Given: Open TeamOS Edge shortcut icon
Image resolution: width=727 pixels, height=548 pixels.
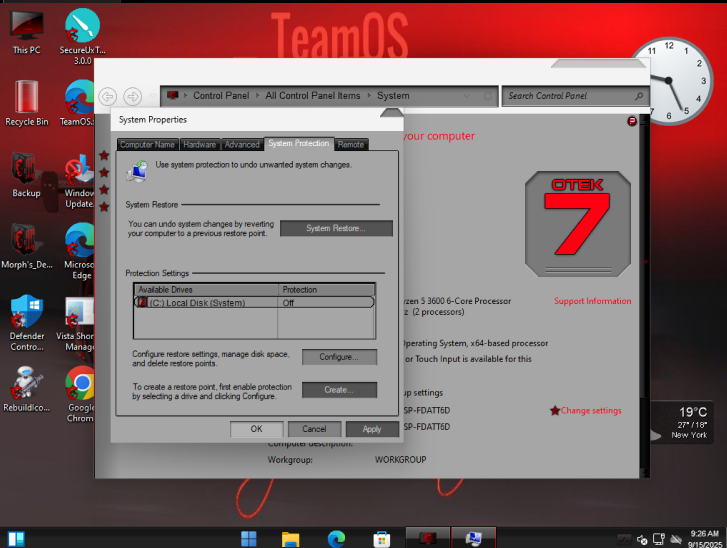Looking at the screenshot, I should click(x=79, y=103).
